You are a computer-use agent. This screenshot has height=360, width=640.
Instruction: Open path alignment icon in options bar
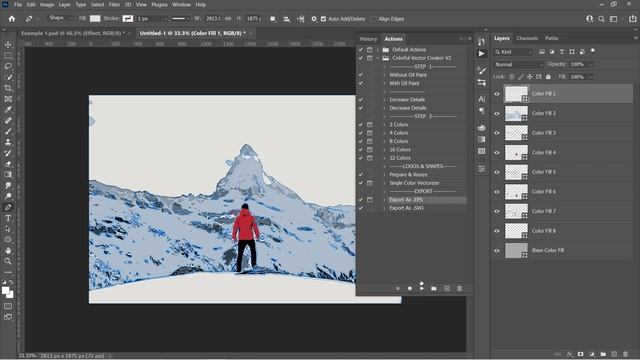point(287,19)
